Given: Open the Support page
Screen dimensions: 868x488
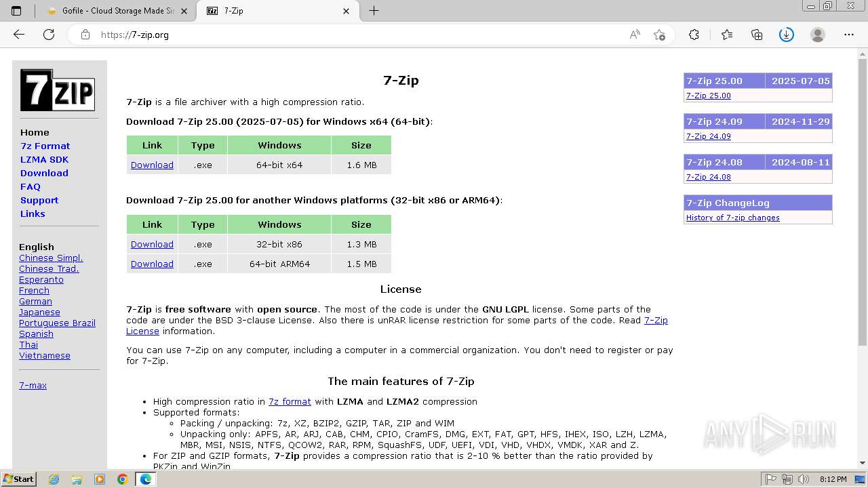Looking at the screenshot, I should point(39,200).
